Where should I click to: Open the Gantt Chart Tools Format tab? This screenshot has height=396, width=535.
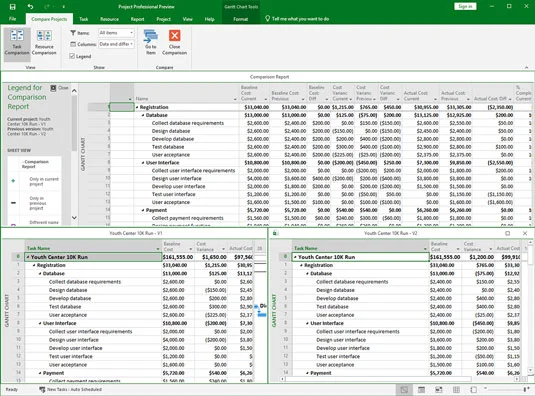[241, 19]
